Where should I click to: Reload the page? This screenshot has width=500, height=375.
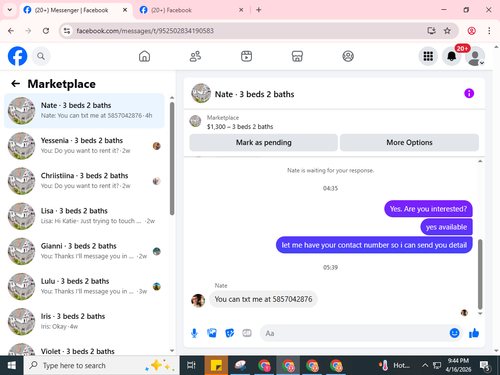pos(46,31)
